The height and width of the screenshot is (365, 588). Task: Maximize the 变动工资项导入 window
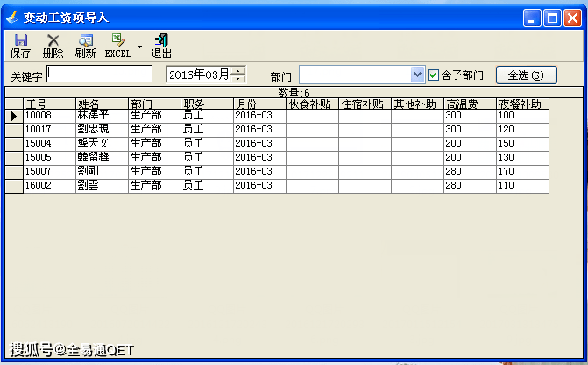tap(552, 18)
